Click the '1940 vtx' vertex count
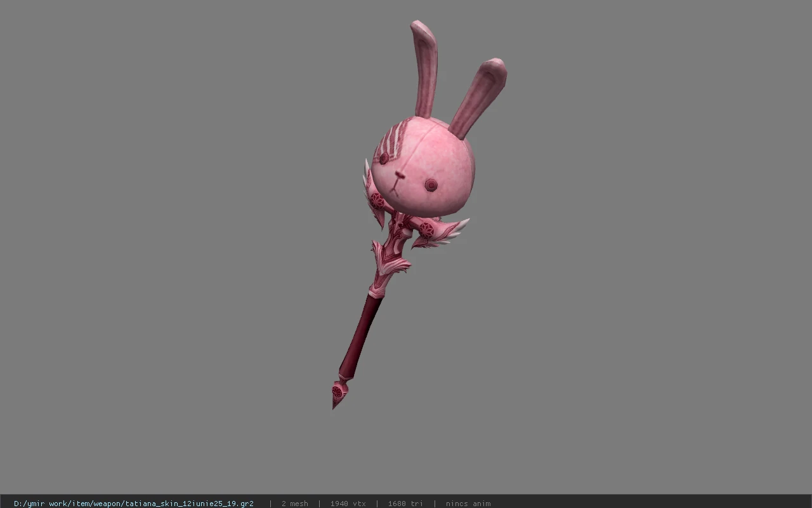This screenshot has width=812, height=508. coord(348,504)
